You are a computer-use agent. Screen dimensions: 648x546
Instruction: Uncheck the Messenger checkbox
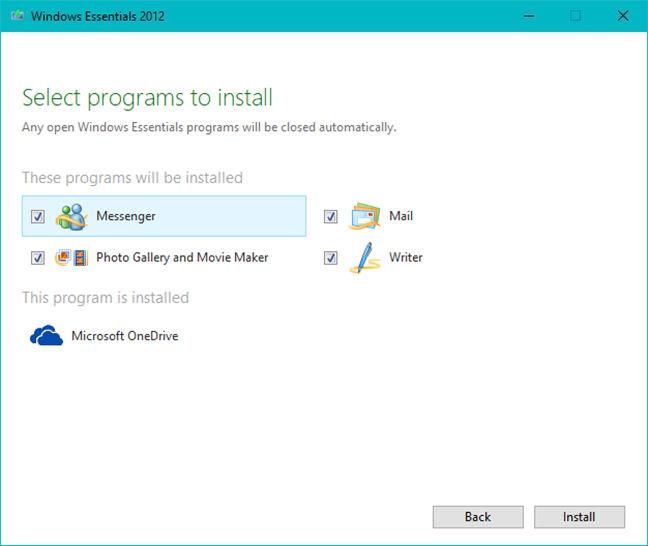[38, 216]
